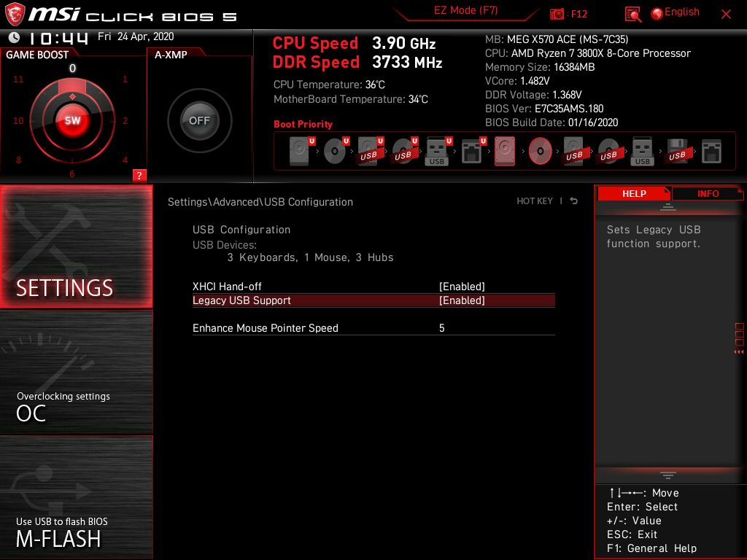Select the legacy USB key boot icon
Viewport: 747px width, 560px height.
[x=642, y=151]
